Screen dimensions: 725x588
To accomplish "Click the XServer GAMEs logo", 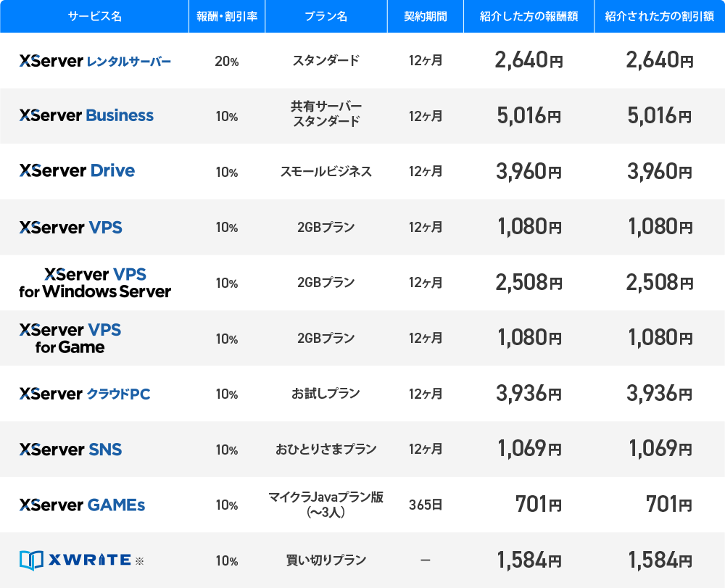I will tap(83, 505).
